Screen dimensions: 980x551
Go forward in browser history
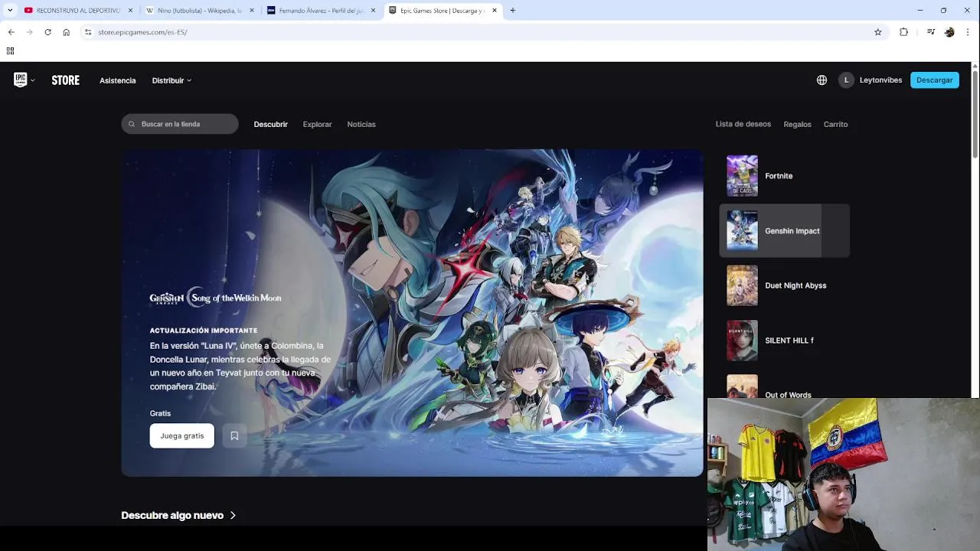point(29,32)
